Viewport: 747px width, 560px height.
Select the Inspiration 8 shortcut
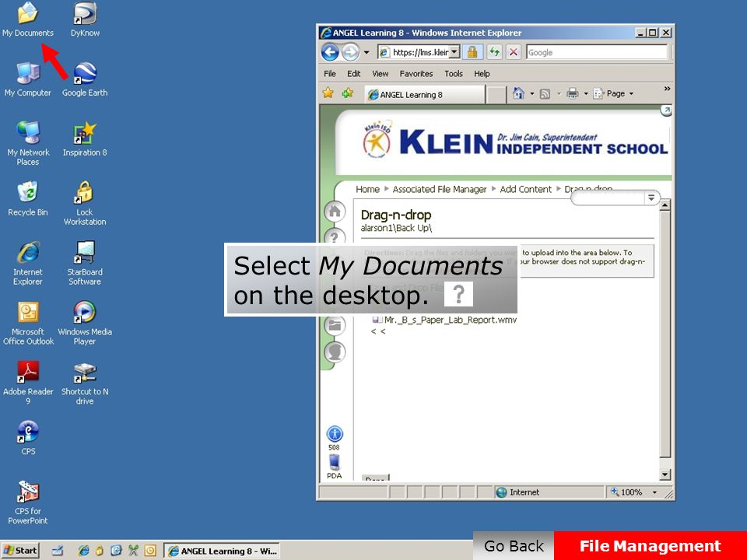85,139
